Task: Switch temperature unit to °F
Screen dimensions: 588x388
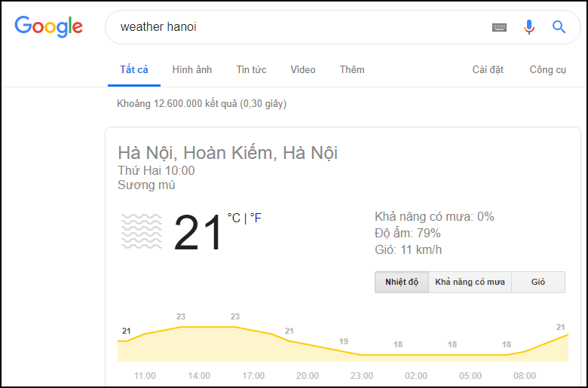Action: tap(256, 218)
